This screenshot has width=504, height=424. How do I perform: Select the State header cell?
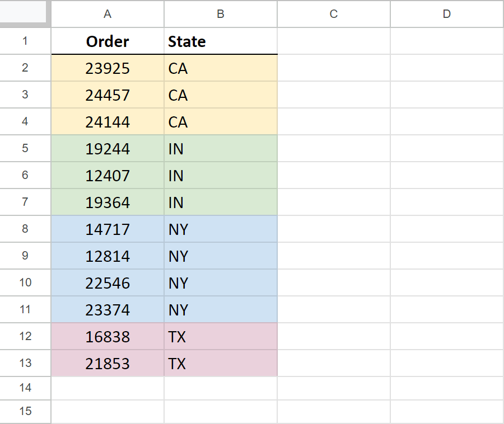tap(220, 41)
